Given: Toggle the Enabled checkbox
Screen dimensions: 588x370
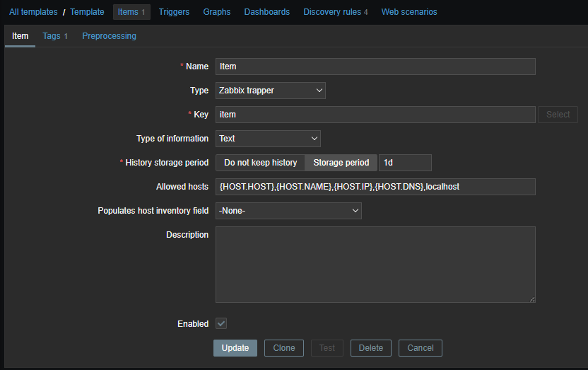Looking at the screenshot, I should pyautogui.click(x=221, y=323).
